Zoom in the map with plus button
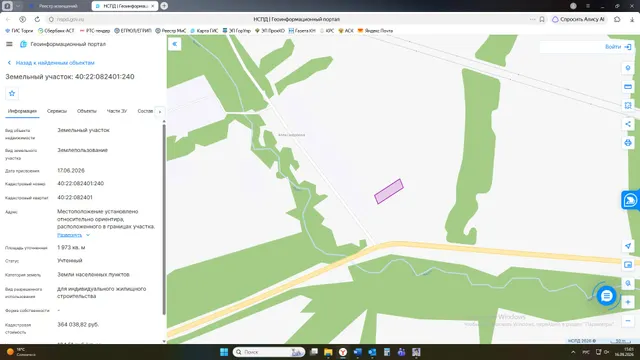640x360 pixels. click(x=628, y=302)
